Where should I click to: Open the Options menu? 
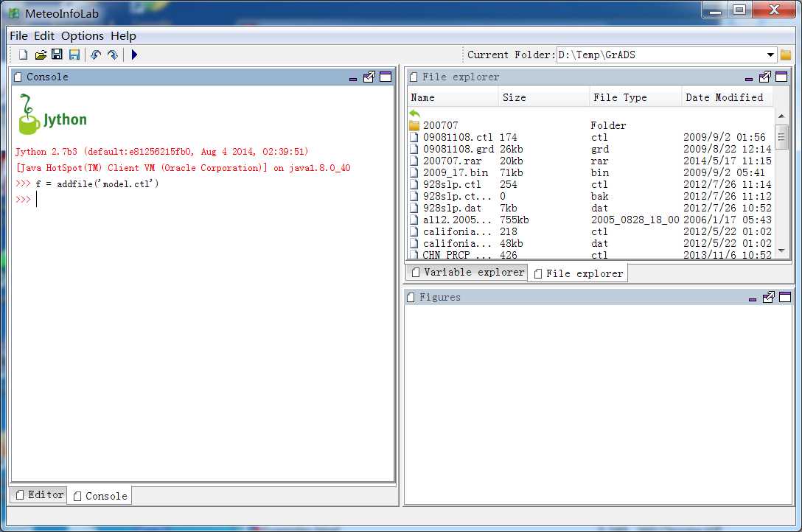(83, 36)
